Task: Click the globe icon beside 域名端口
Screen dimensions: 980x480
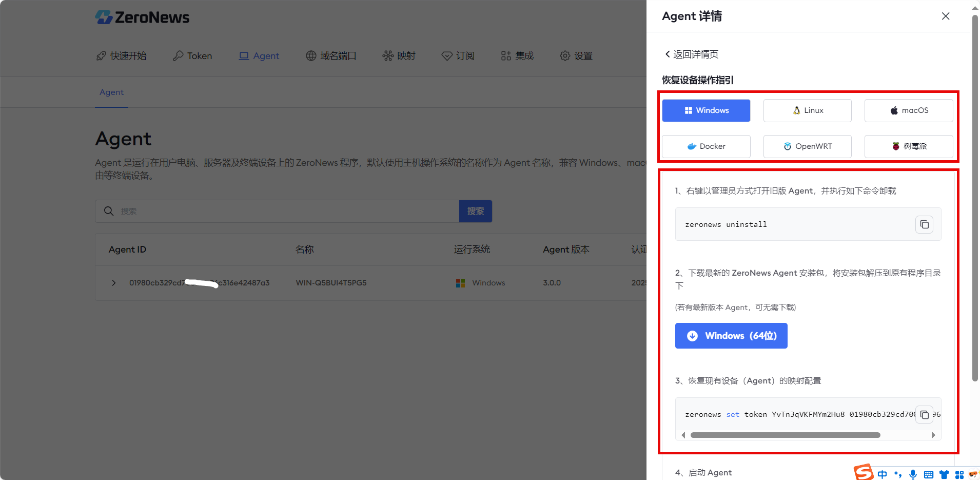Action: pyautogui.click(x=311, y=56)
